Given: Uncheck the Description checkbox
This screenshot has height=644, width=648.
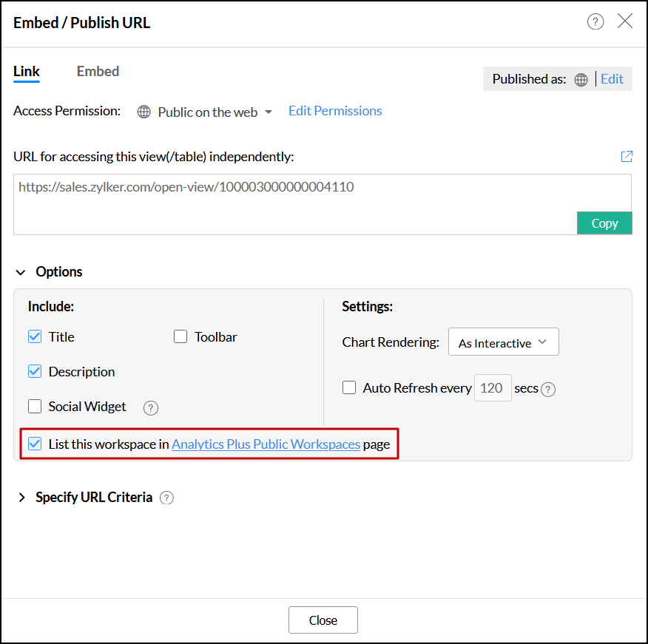Looking at the screenshot, I should [35, 372].
